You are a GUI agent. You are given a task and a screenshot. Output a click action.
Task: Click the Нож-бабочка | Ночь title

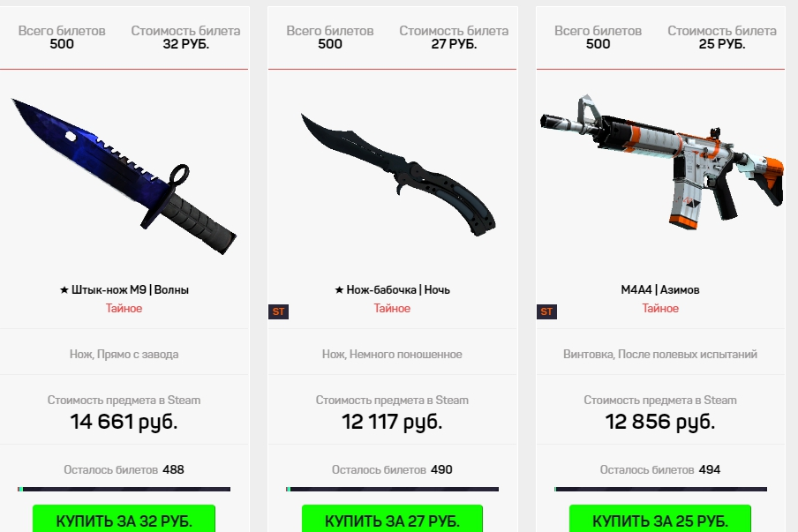(x=393, y=290)
